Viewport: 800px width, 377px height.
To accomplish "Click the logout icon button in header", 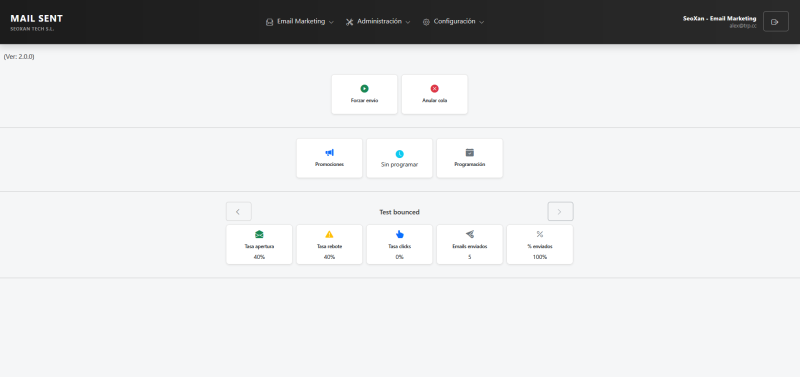I will click(x=776, y=22).
